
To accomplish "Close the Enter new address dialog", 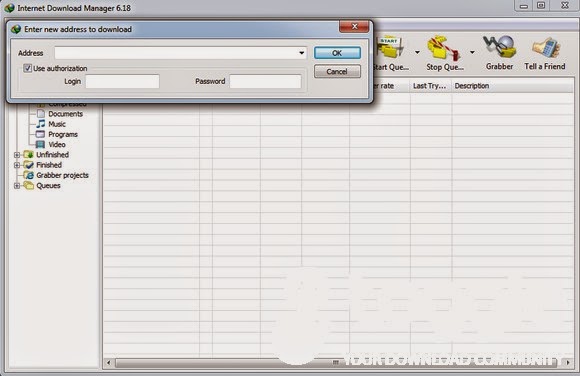I will tap(354, 26).
